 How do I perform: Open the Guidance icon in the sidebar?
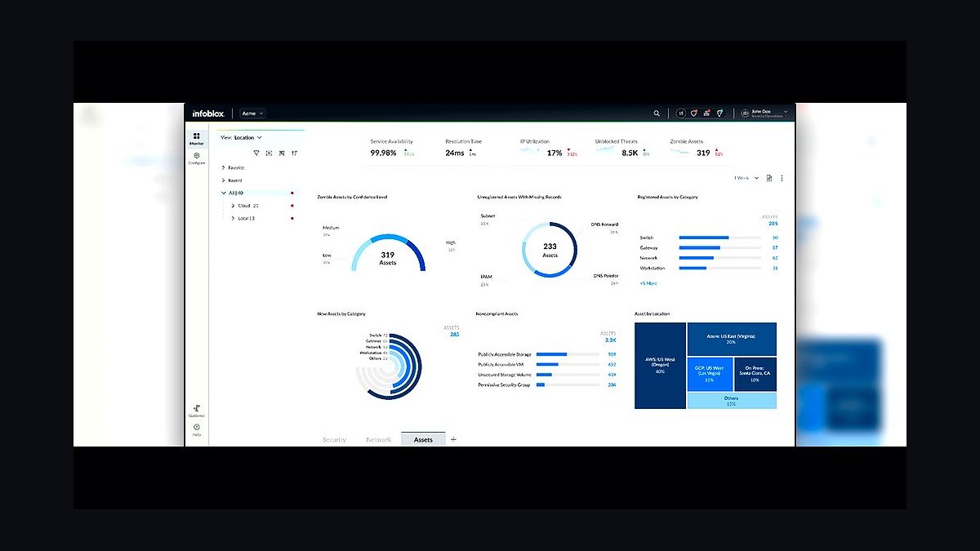pyautogui.click(x=197, y=410)
